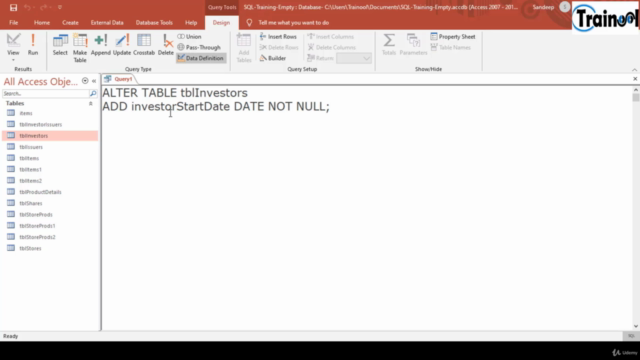The width and height of the screenshot is (640, 360).
Task: Select the Union query option
Action: click(x=189, y=36)
